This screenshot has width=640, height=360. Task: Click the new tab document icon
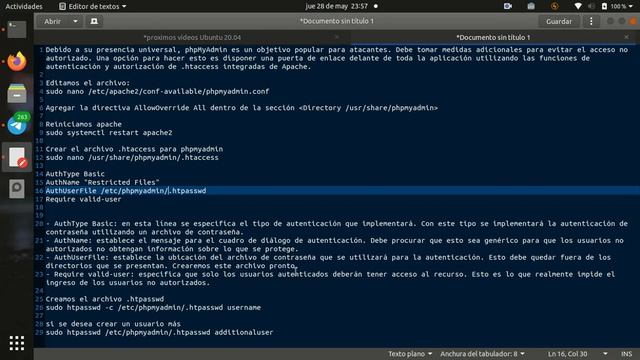94,21
